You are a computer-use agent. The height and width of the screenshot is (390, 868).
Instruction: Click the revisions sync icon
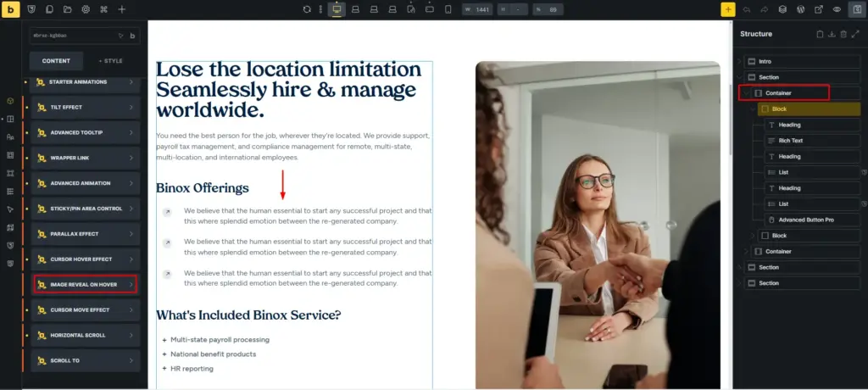click(x=307, y=9)
